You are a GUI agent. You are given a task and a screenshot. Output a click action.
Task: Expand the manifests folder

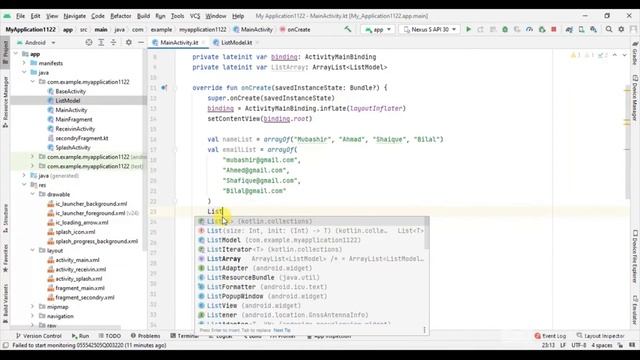pyautogui.click(x=24, y=63)
